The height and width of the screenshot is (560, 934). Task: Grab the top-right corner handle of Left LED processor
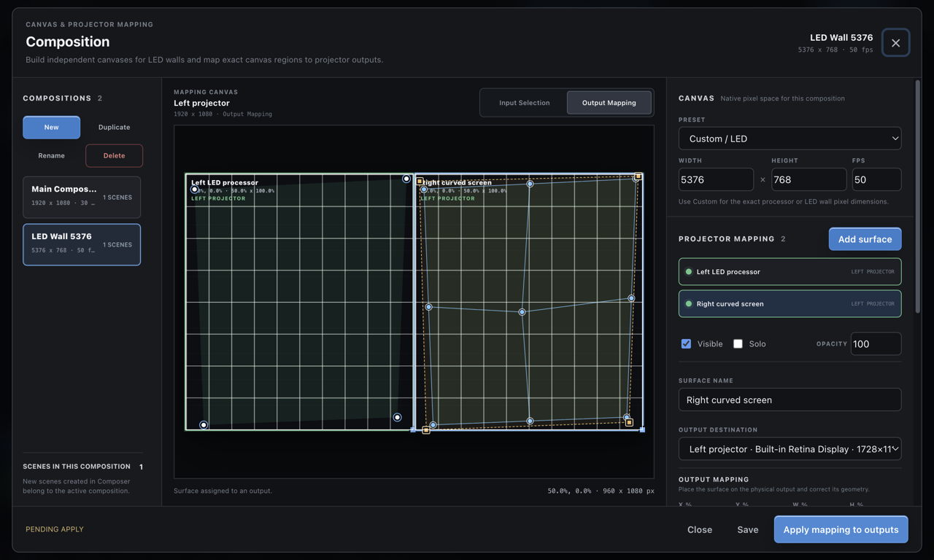tap(406, 179)
